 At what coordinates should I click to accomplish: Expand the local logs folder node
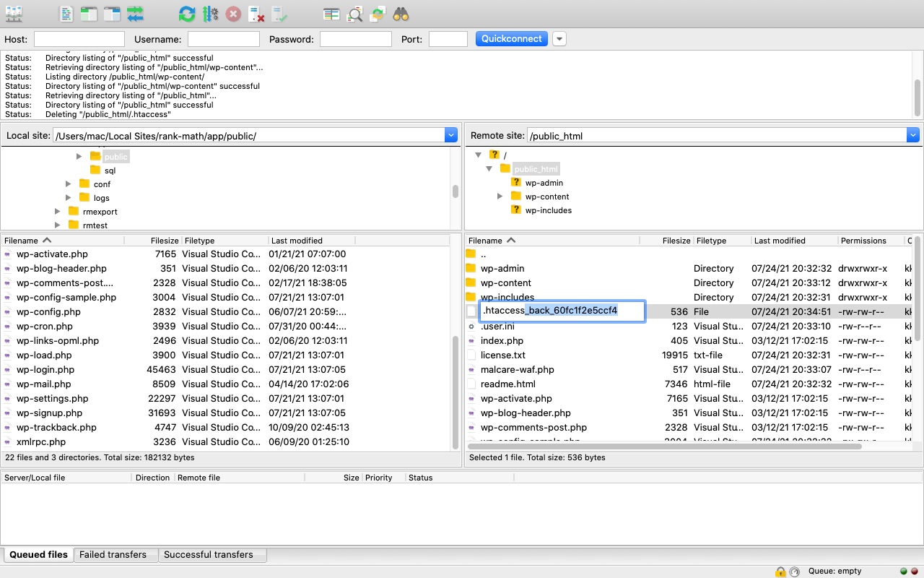point(69,198)
